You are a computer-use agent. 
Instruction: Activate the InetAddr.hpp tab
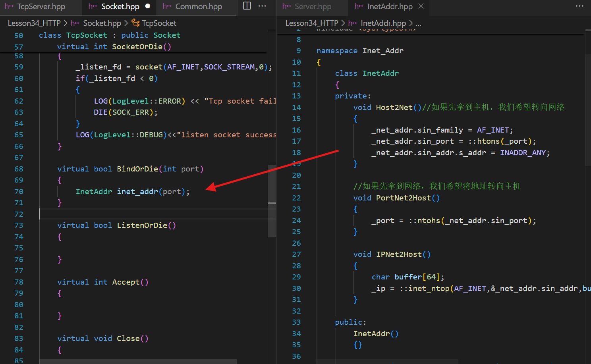pyautogui.click(x=390, y=6)
